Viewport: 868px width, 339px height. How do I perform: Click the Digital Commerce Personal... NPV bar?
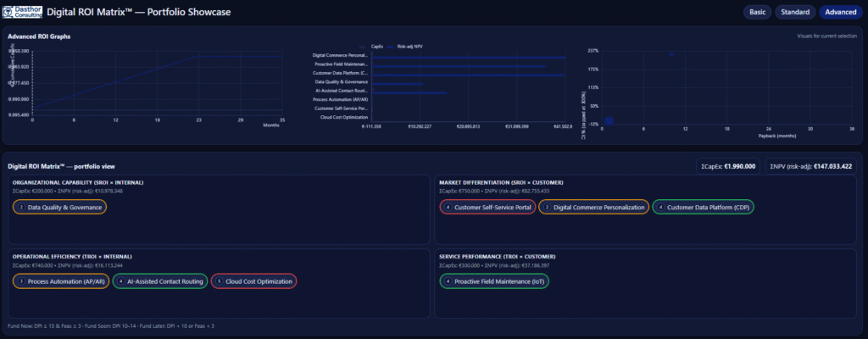coord(469,57)
